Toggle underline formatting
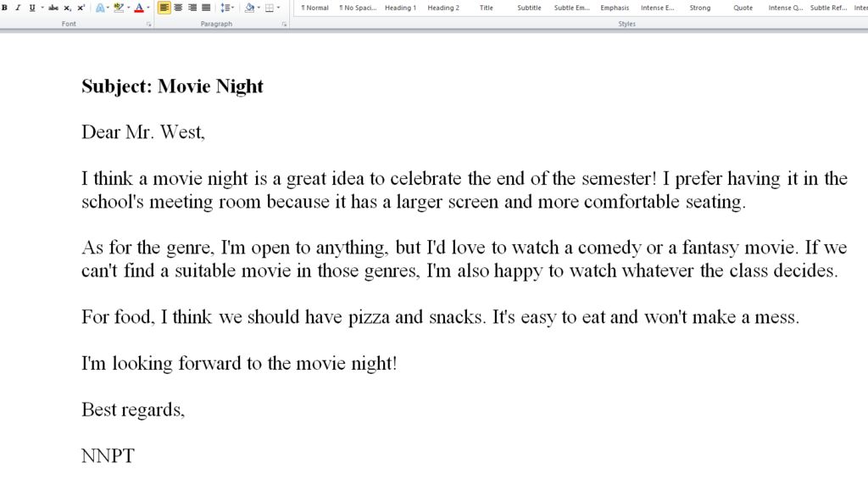The height and width of the screenshot is (485, 868). (32, 8)
